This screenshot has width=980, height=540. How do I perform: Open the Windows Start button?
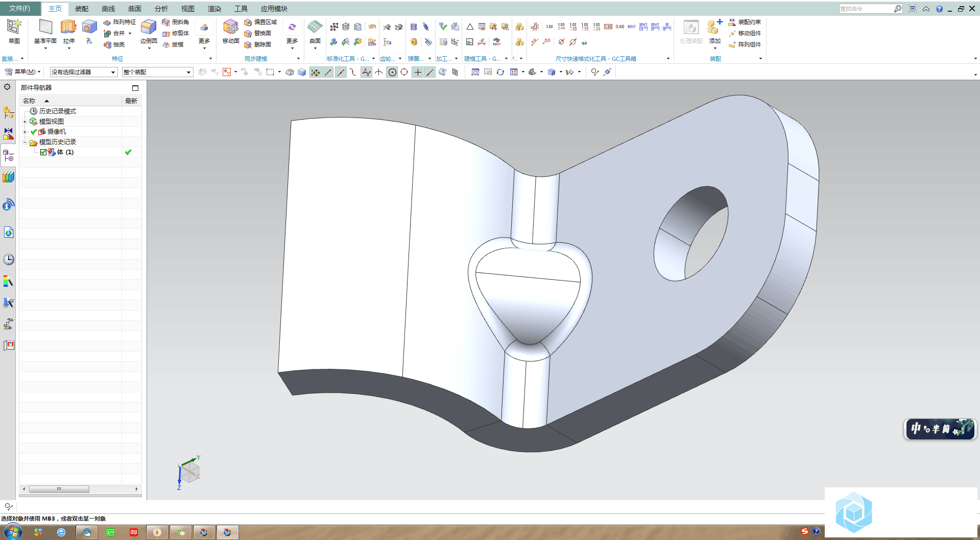tap(13, 532)
